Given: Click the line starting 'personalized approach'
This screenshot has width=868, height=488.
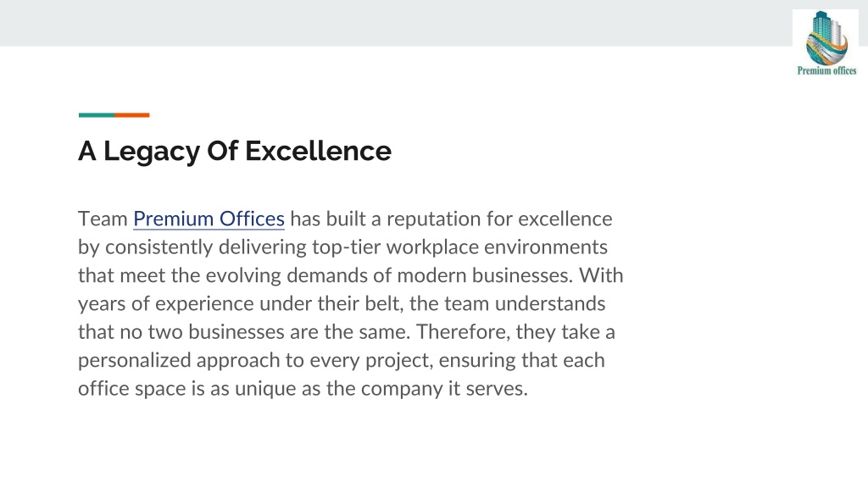Looking at the screenshot, I should (341, 360).
